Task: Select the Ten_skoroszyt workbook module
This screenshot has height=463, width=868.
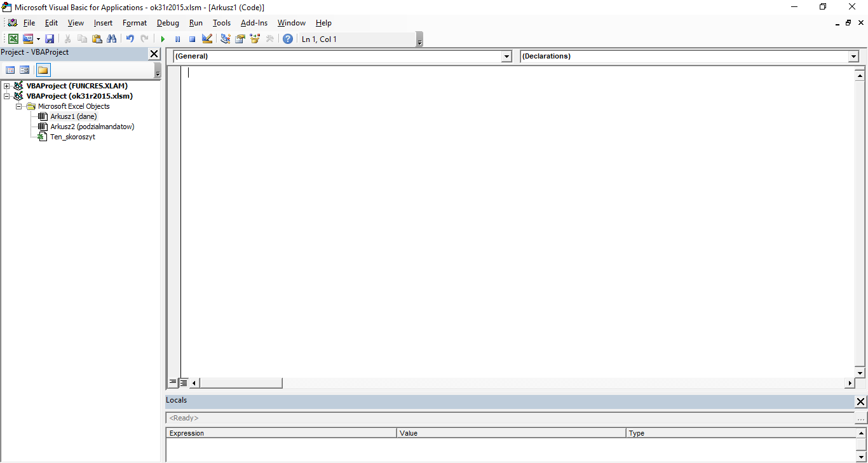Action: coord(72,137)
